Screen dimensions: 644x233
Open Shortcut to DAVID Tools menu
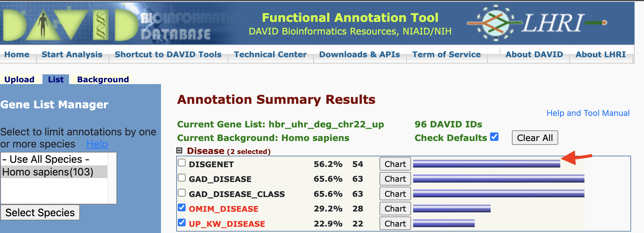[x=168, y=55]
